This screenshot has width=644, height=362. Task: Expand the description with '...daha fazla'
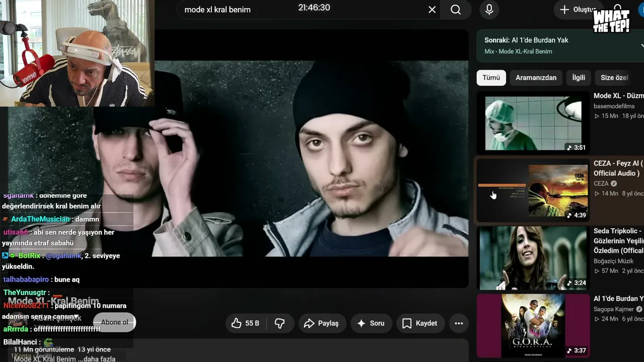97,359
